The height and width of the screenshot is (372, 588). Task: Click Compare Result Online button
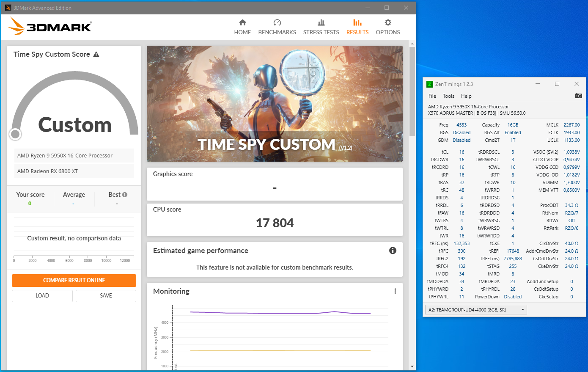point(74,280)
